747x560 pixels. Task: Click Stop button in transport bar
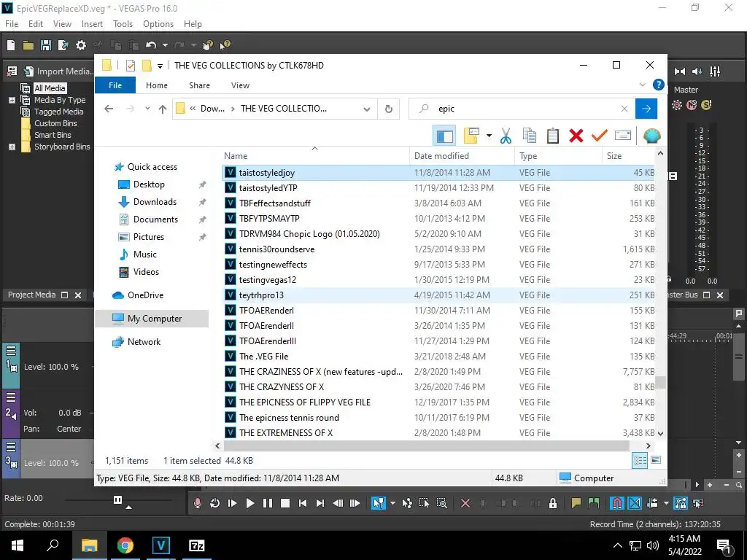(285, 503)
